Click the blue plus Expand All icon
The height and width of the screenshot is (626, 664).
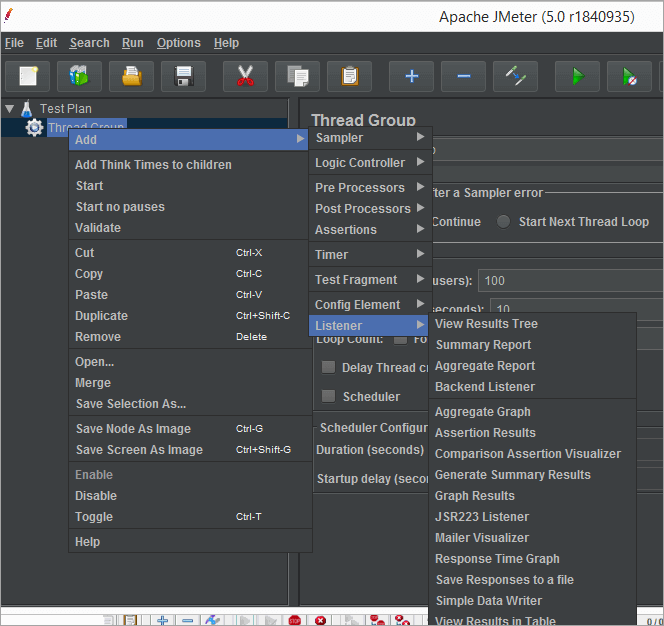click(x=411, y=77)
